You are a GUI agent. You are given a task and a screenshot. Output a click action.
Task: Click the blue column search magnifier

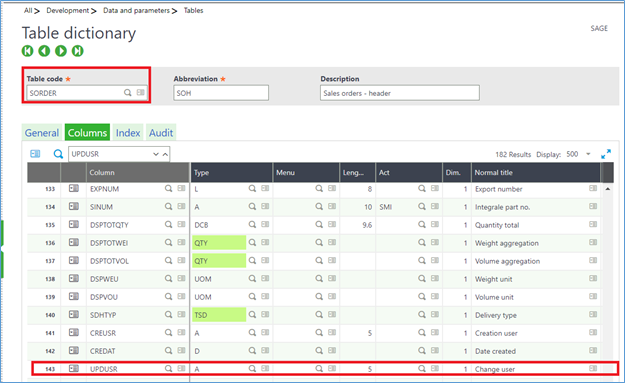58,154
